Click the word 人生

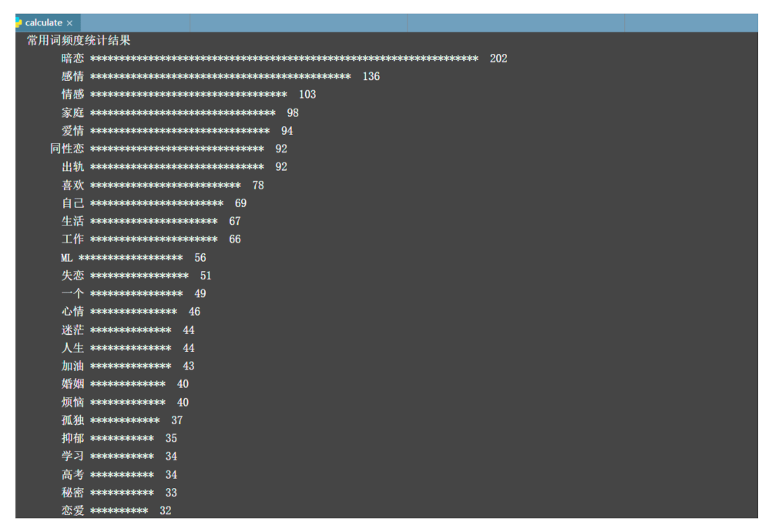pos(73,348)
